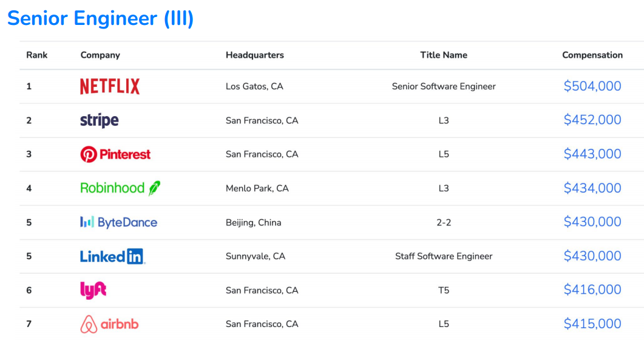Screen dimensions: 644x341
Task: Click the Stripe company logo
Action: coord(100,120)
